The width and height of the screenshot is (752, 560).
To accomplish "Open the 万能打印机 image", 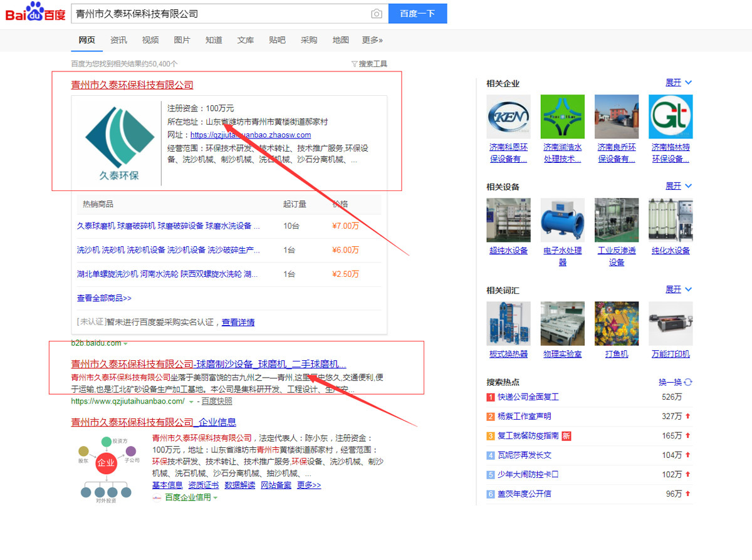I will point(671,323).
